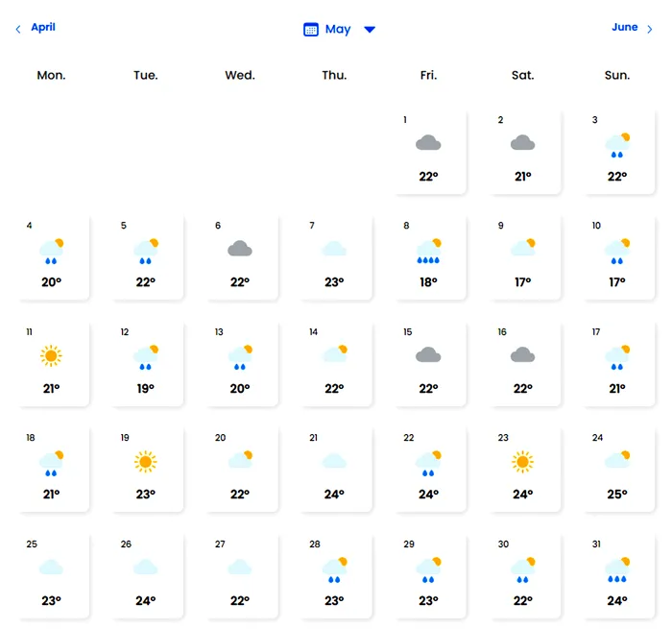The image size is (672, 629).
Task: Open the May month dropdown arrow
Action: pos(370,30)
